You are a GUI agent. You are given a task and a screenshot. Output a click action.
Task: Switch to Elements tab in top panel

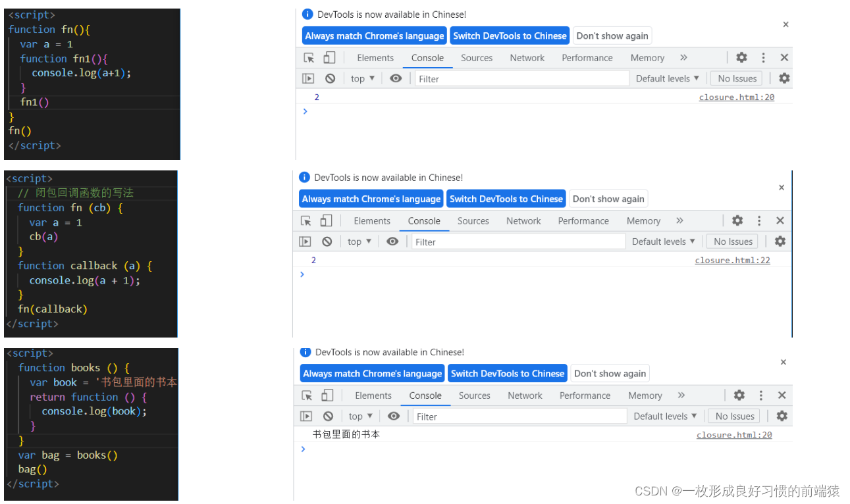[375, 58]
